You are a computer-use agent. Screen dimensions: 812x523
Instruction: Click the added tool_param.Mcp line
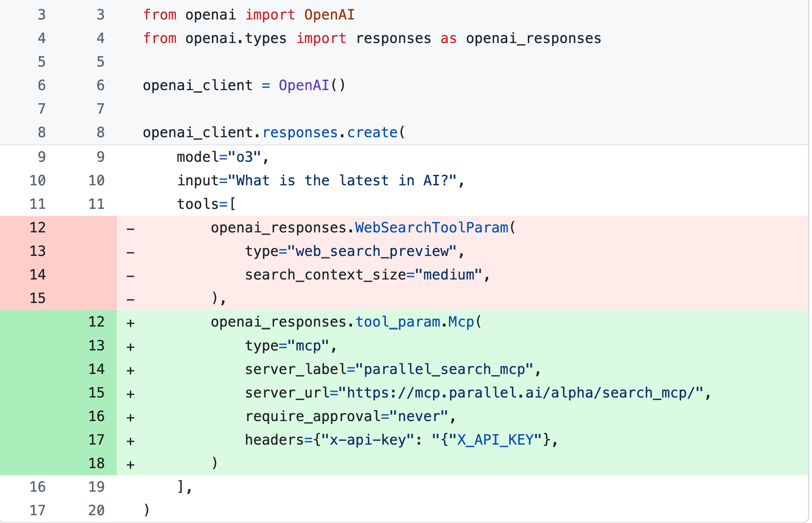[346, 322]
